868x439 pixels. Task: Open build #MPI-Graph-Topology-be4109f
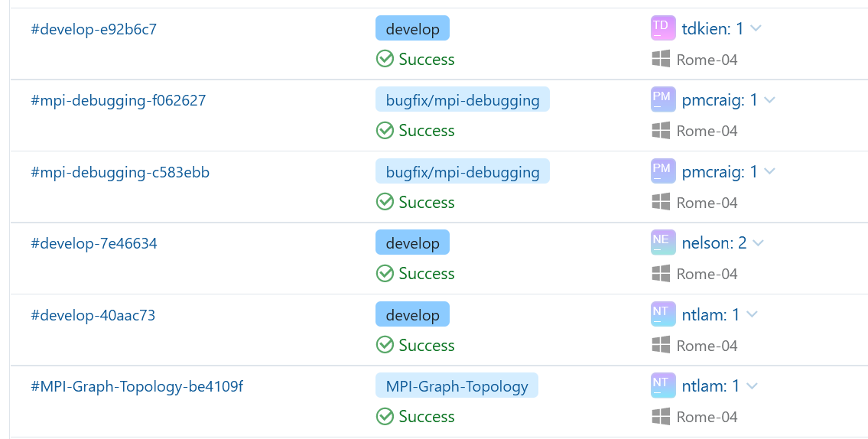click(136, 386)
